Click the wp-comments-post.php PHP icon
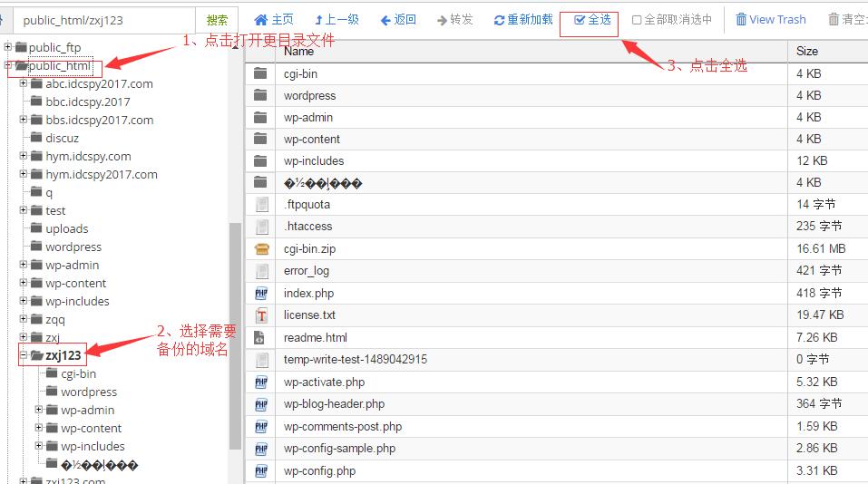868x484 pixels. 261,427
